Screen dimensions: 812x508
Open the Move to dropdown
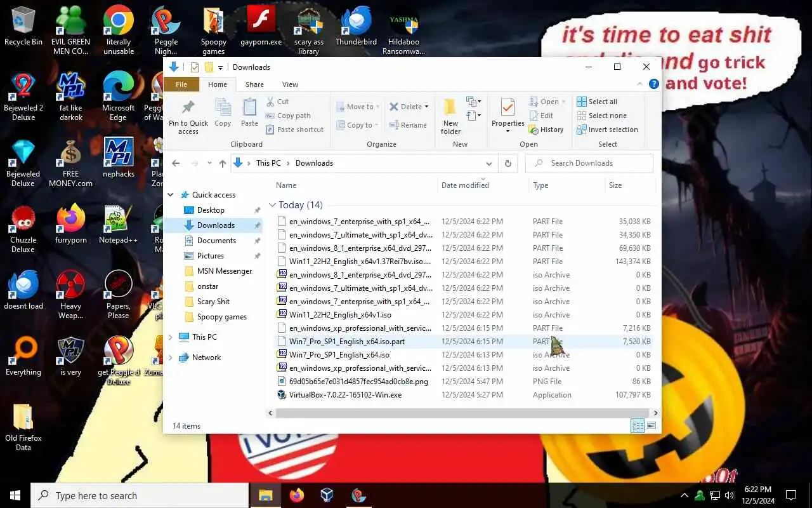tap(358, 107)
